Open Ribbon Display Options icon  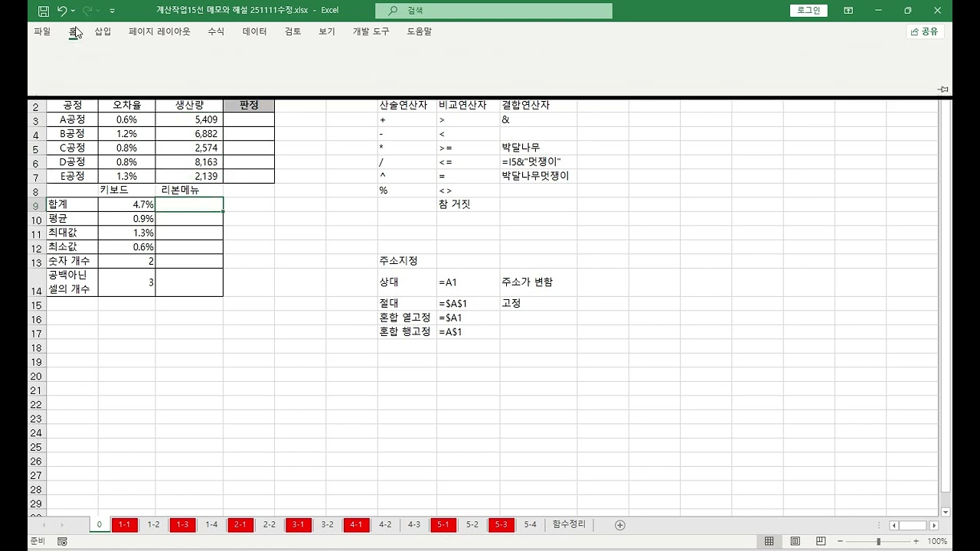[848, 11]
